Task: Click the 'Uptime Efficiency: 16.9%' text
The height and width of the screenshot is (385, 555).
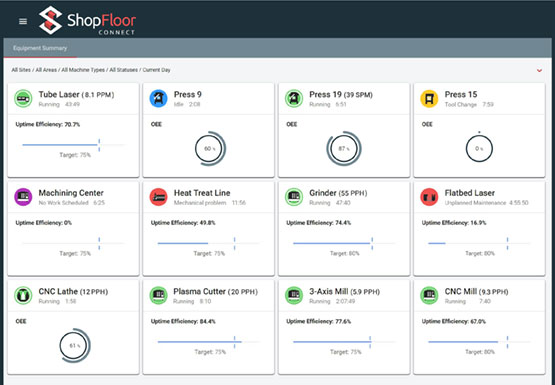Action: pos(454,223)
